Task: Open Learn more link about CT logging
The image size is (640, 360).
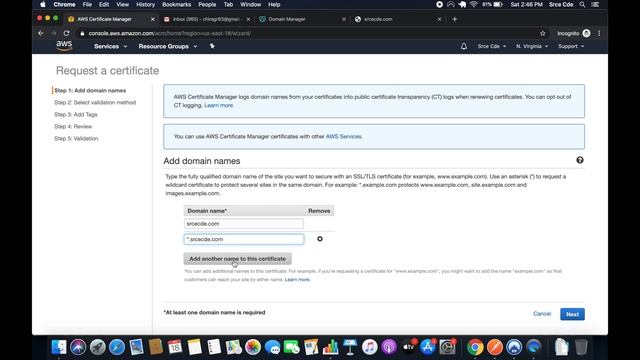Action: 218,105
